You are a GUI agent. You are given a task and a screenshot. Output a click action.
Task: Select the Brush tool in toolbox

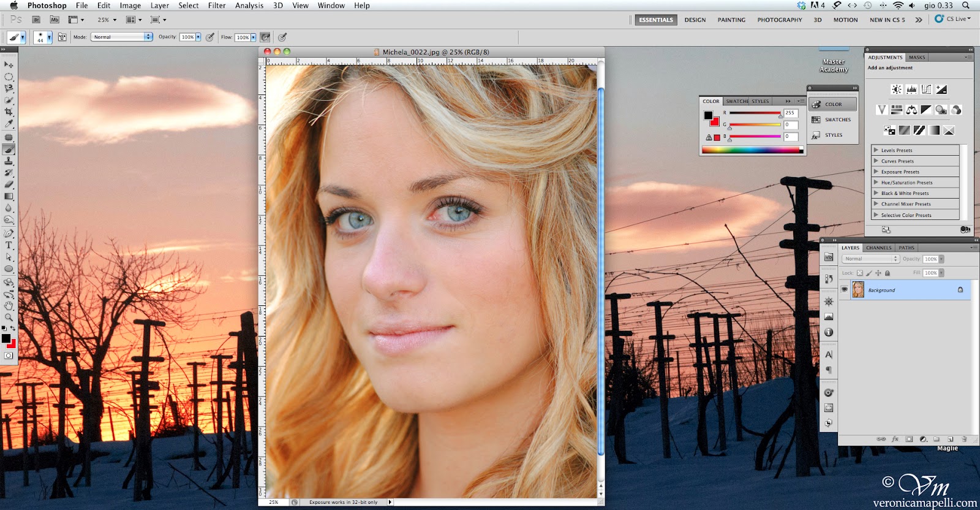click(9, 149)
